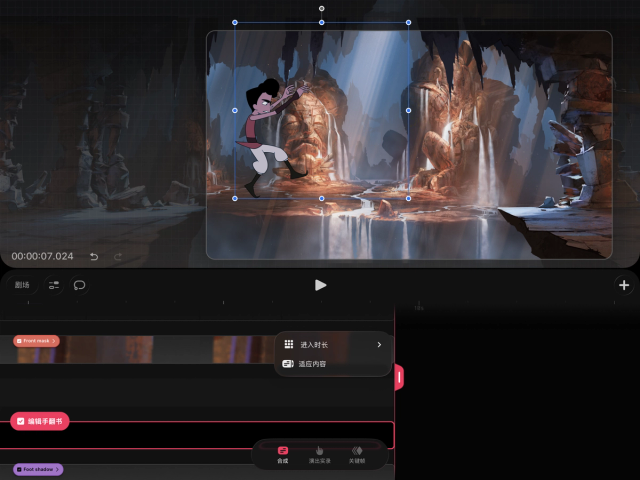The width and height of the screenshot is (640, 480).
Task: Click the top-right selection box handle
Action: pos(409,22)
